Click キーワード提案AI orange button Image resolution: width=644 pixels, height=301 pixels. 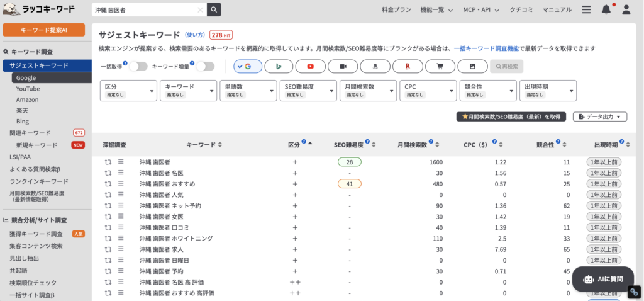pyautogui.click(x=44, y=30)
